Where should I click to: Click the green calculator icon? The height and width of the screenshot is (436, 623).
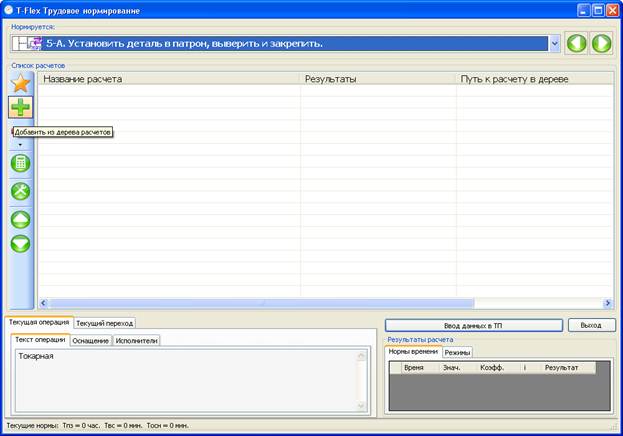(x=21, y=163)
